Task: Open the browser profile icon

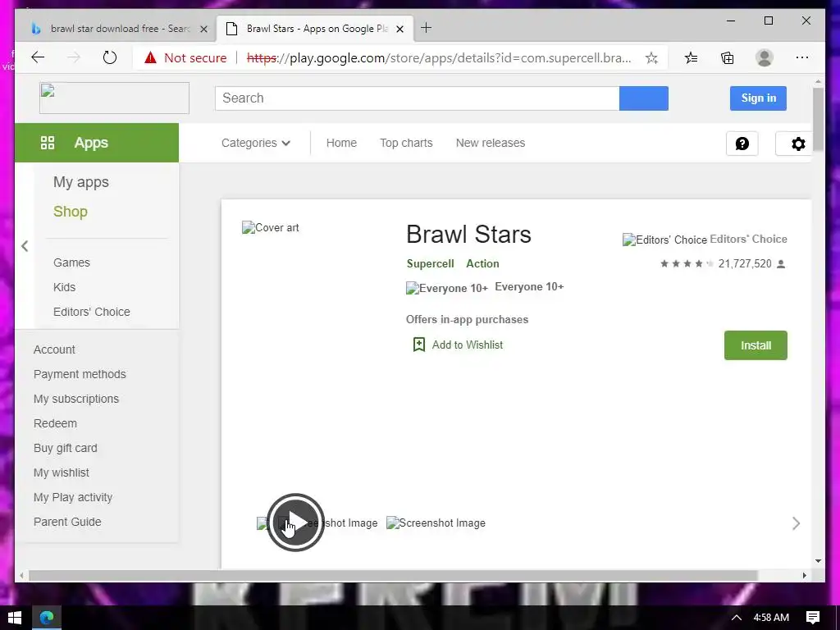Action: (x=765, y=58)
